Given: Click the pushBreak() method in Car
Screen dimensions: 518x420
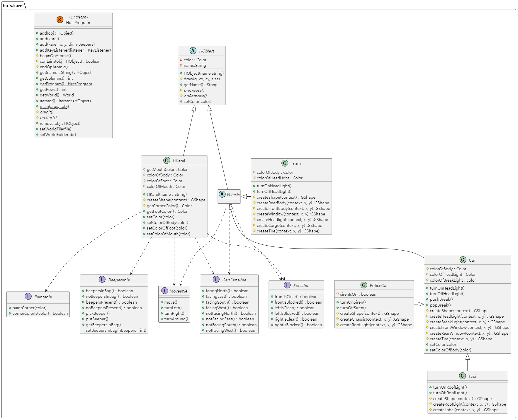Looking at the screenshot, I should 441,299.
